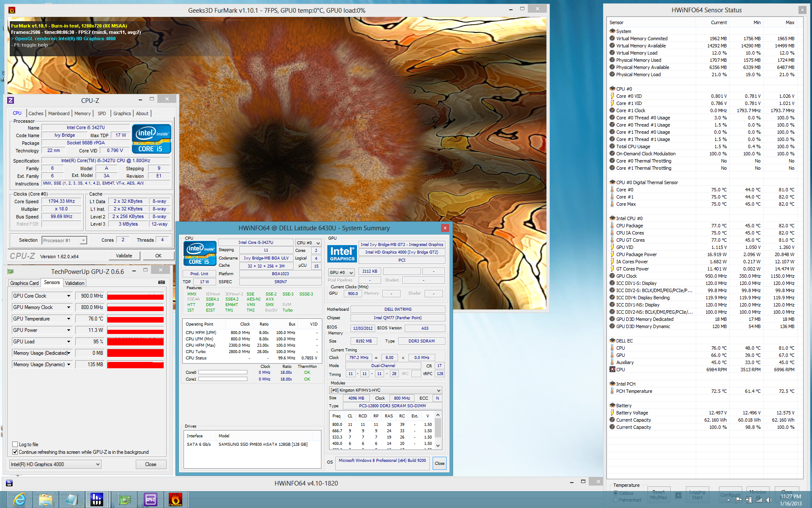Select Fahrenheit temperature radio button
The image size is (812, 508).
click(616, 500)
